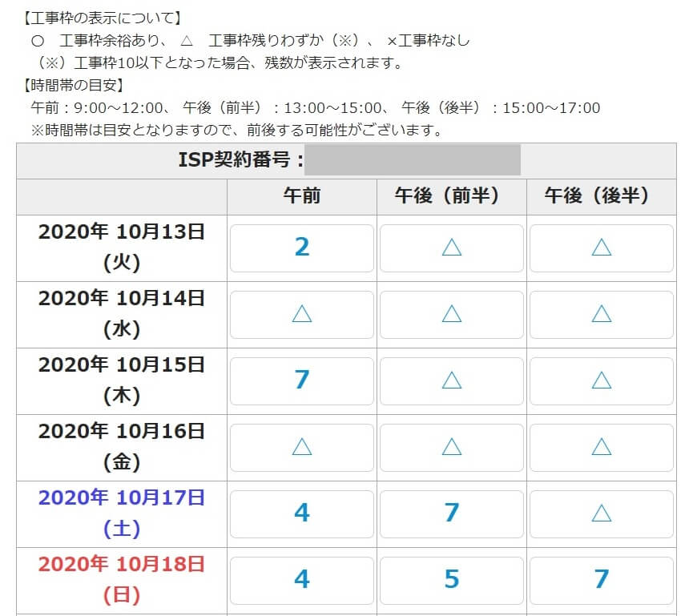Click the 2020年 10月16日 (金) date cell
Screen dimensions: 697x616
tap(122, 448)
